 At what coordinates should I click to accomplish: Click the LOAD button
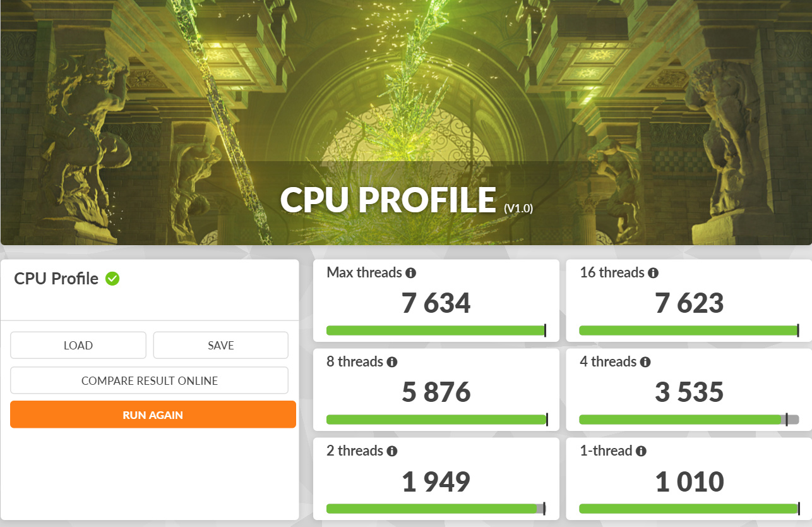point(78,345)
